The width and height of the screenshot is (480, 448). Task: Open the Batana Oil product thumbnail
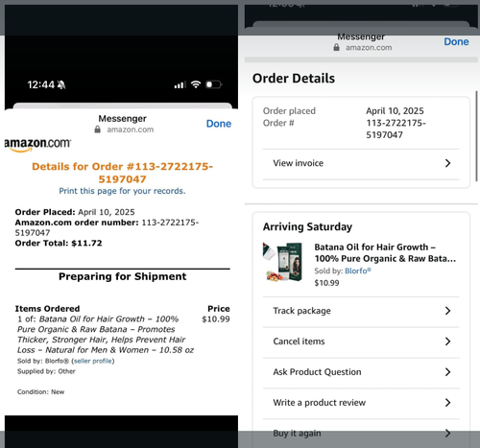coord(283,262)
